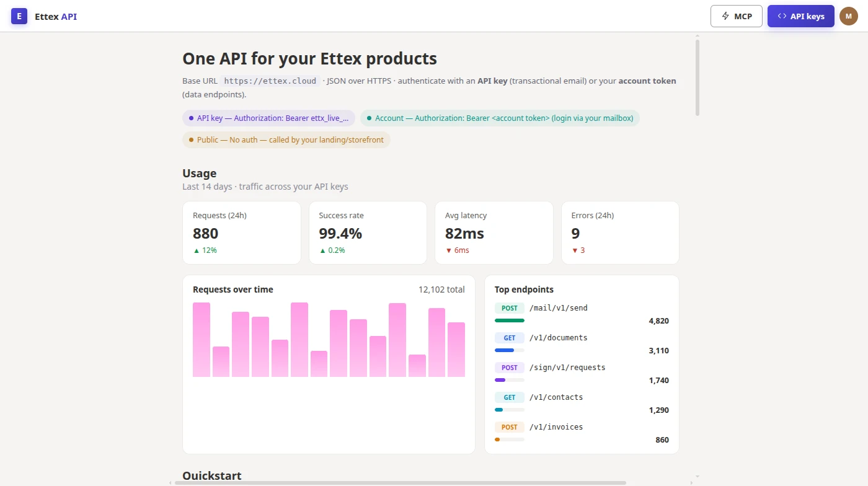Click the /v1/documents endpoint
The height and width of the screenshot is (486, 868).
tap(559, 338)
